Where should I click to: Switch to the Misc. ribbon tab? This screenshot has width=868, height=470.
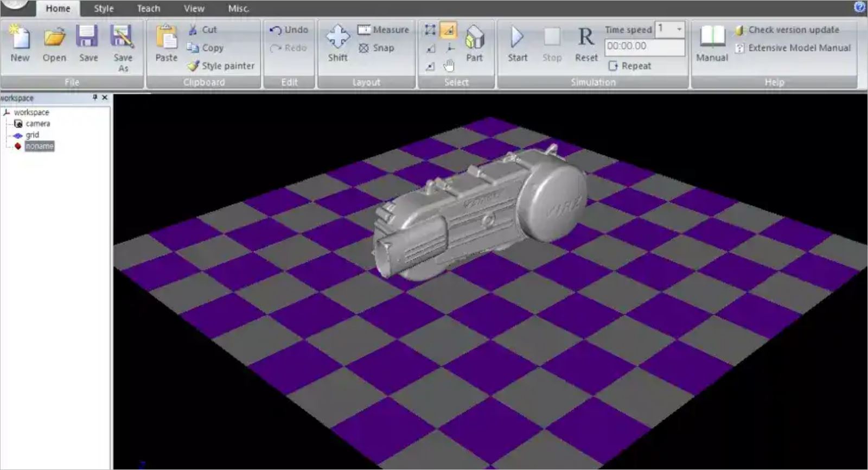[x=238, y=9]
